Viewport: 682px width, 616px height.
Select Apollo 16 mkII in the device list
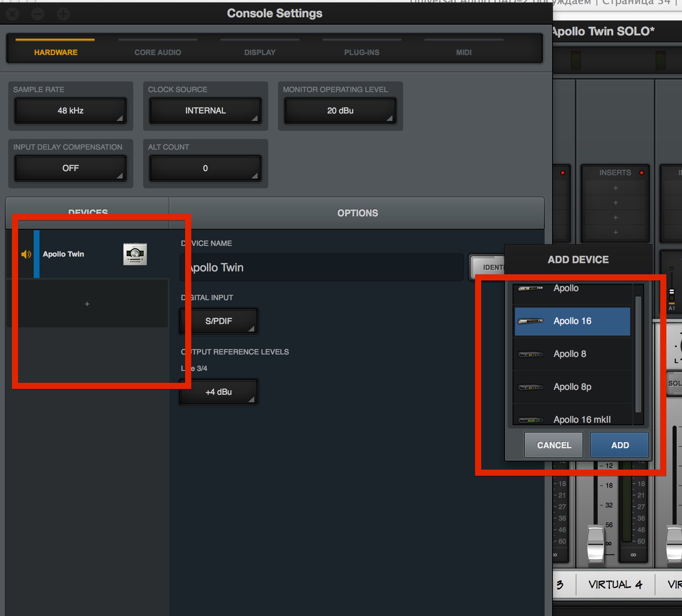tap(572, 416)
